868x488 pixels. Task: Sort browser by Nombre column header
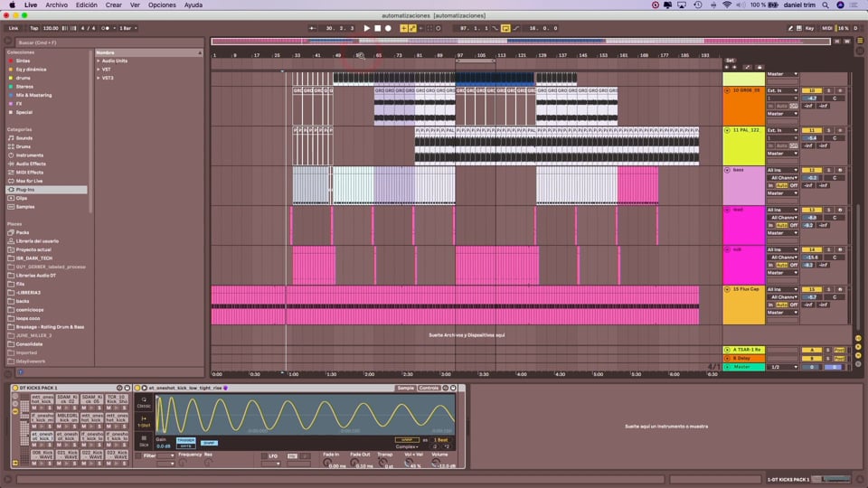[148, 52]
